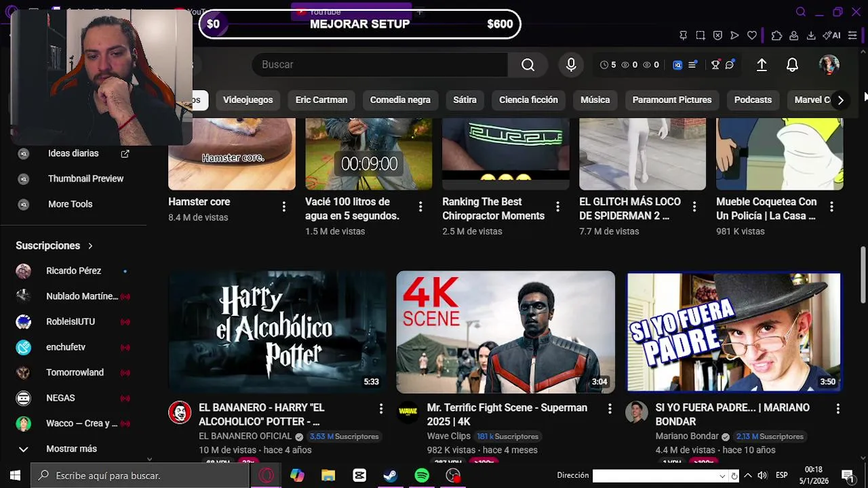Open the vidIQ trophy icon
This screenshot has height=488, width=868.
coord(715,65)
